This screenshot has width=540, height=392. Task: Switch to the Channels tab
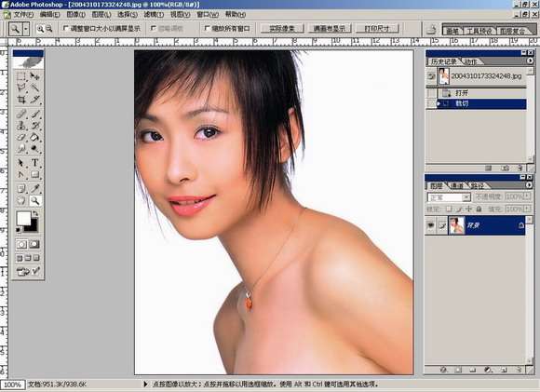(457, 185)
